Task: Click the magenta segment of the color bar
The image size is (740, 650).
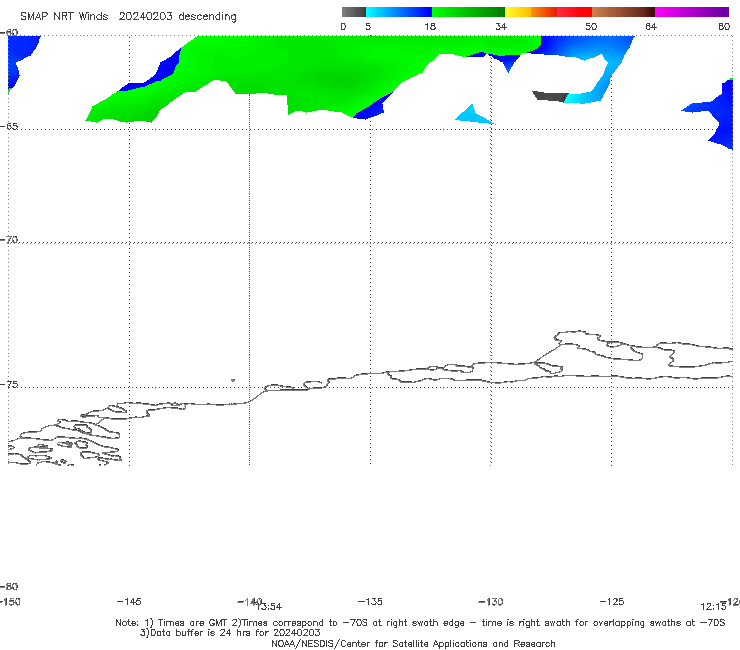Action: click(692, 12)
